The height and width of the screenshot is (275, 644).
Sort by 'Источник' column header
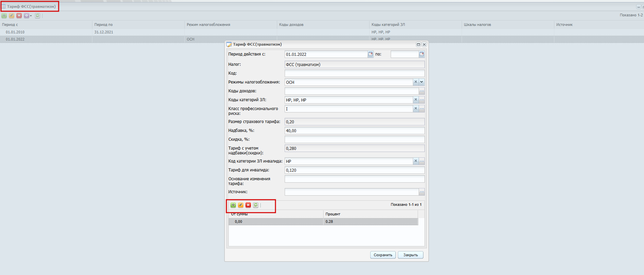[599, 25]
